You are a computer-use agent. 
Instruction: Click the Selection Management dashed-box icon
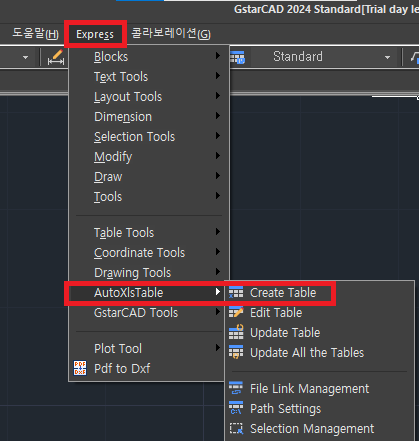coord(236,428)
